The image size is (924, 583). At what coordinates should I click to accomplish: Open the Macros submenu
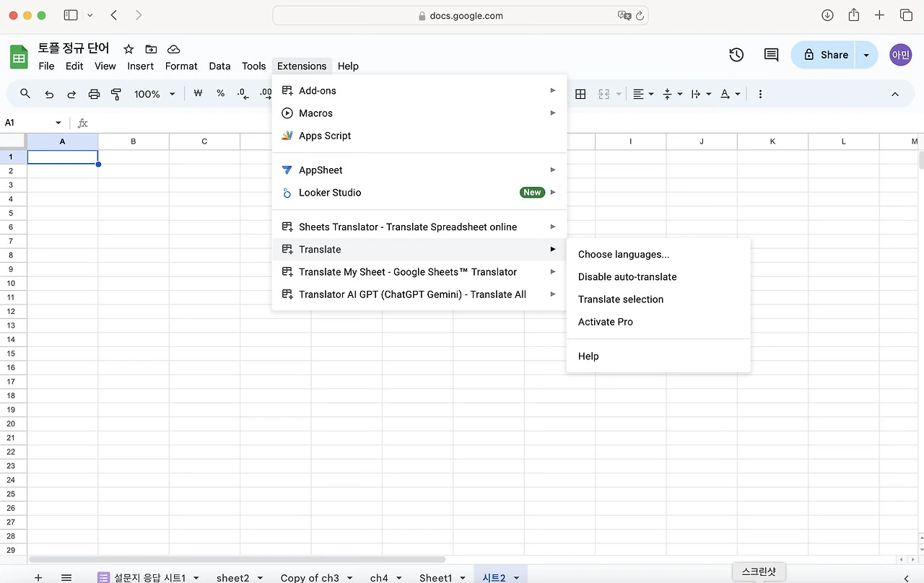click(419, 113)
